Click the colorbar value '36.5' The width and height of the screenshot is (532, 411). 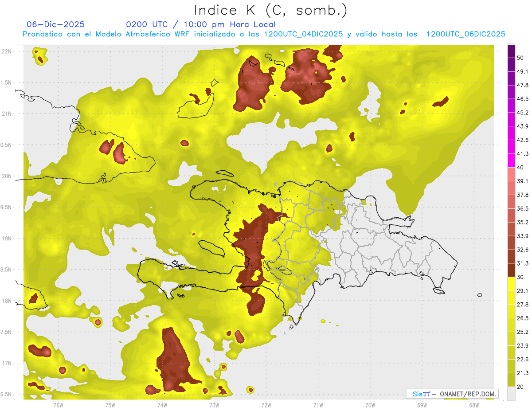(523, 208)
